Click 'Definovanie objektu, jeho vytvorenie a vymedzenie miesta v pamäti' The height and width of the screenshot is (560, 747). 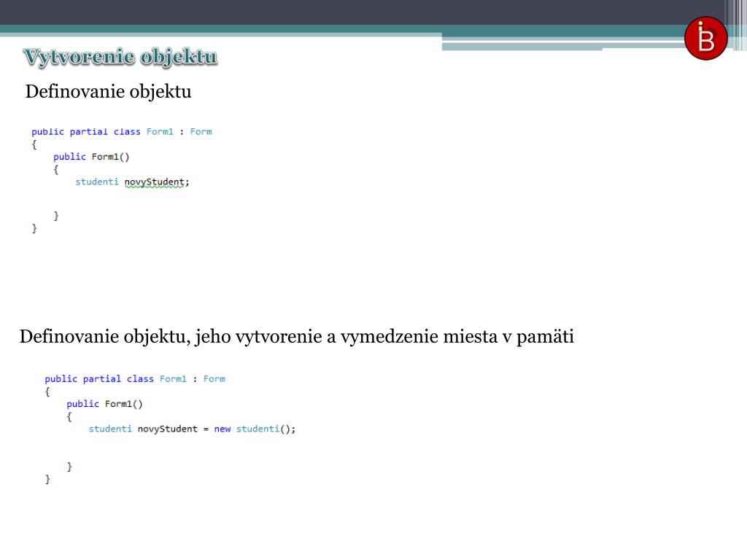[296, 337]
